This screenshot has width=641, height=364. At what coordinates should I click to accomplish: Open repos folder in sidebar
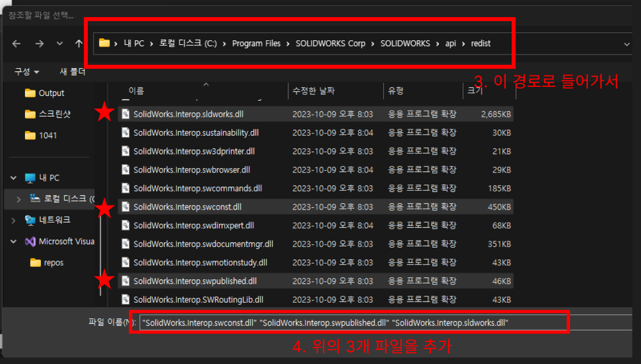coord(53,262)
